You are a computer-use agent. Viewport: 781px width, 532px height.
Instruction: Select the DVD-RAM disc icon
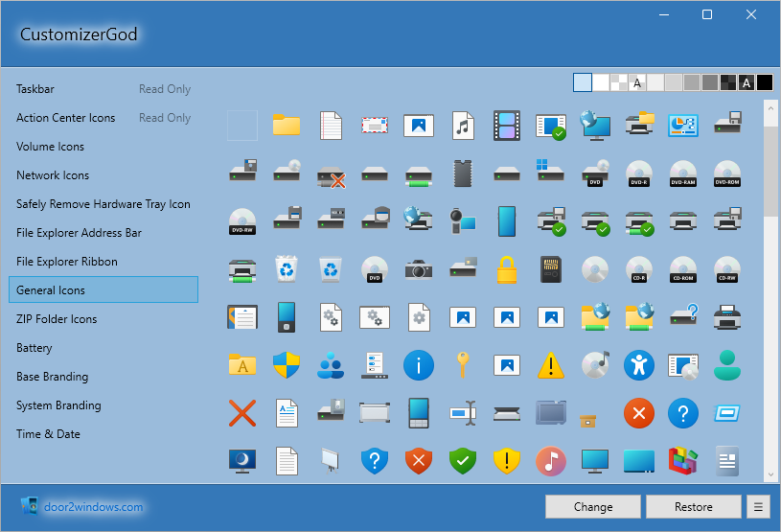click(683, 173)
